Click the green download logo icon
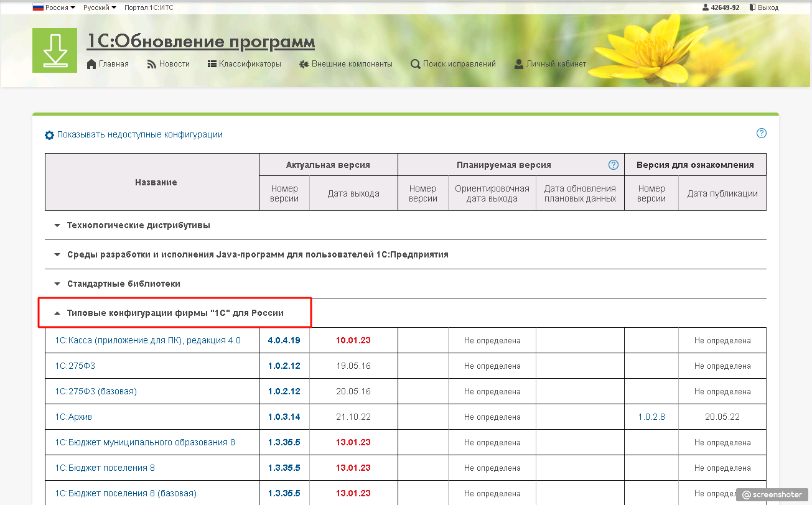This screenshot has height=505, width=812. pyautogui.click(x=55, y=50)
